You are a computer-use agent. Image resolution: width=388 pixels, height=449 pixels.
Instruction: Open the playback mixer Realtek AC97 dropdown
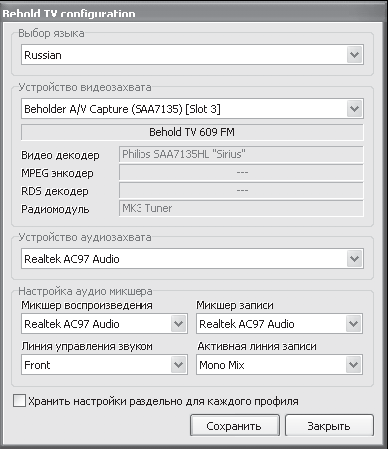click(x=104, y=324)
